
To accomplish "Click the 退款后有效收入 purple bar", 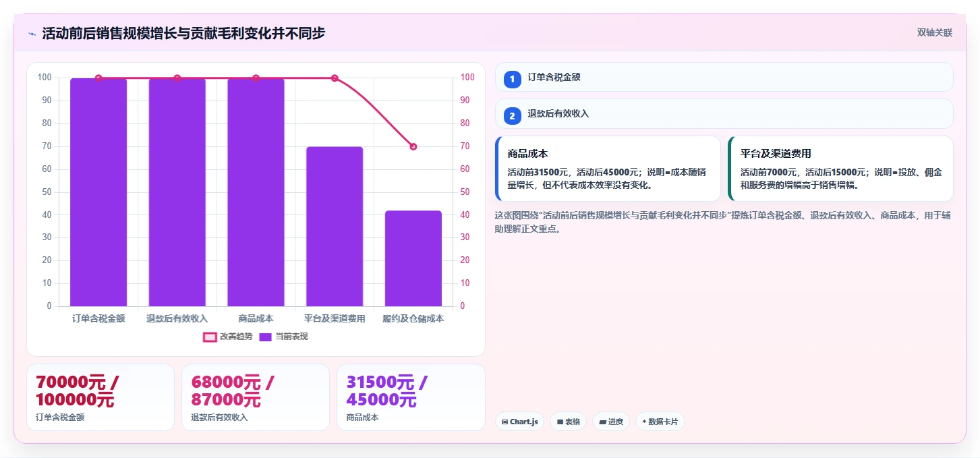I will 177,192.
